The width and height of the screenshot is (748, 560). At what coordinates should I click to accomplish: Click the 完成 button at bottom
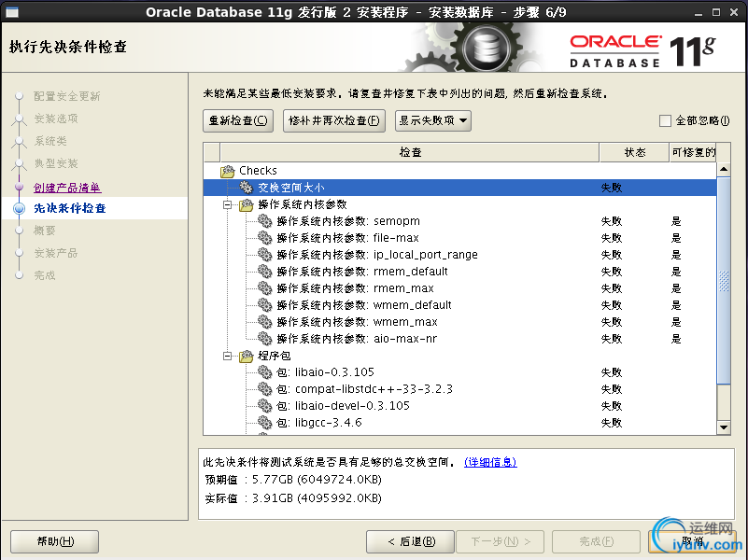tap(597, 541)
